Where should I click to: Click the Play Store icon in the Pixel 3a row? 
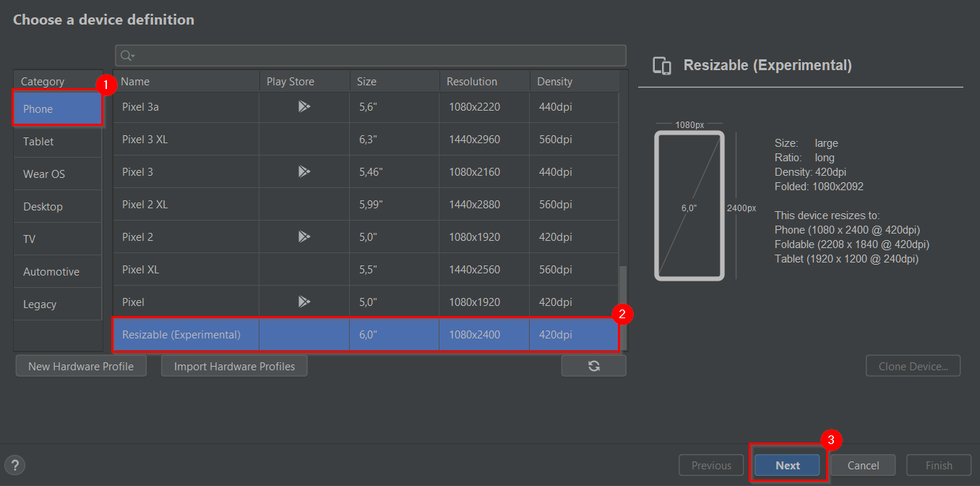pyautogui.click(x=304, y=107)
